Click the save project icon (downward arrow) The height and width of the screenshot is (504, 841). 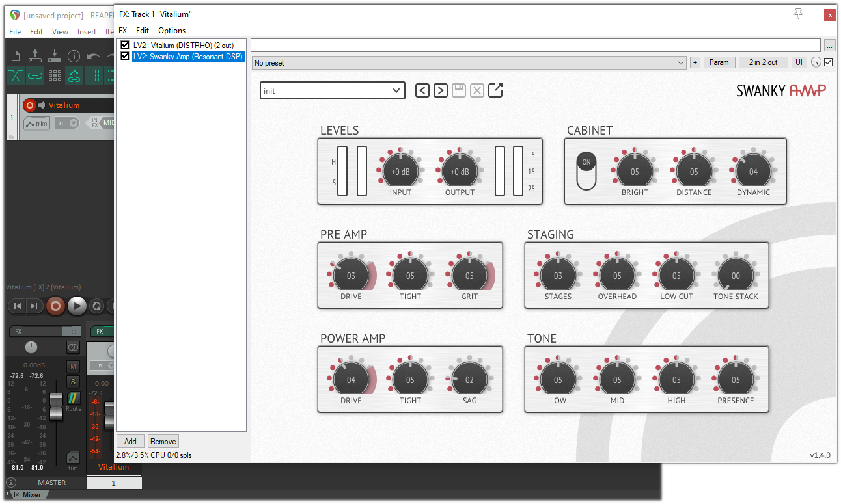[55, 56]
